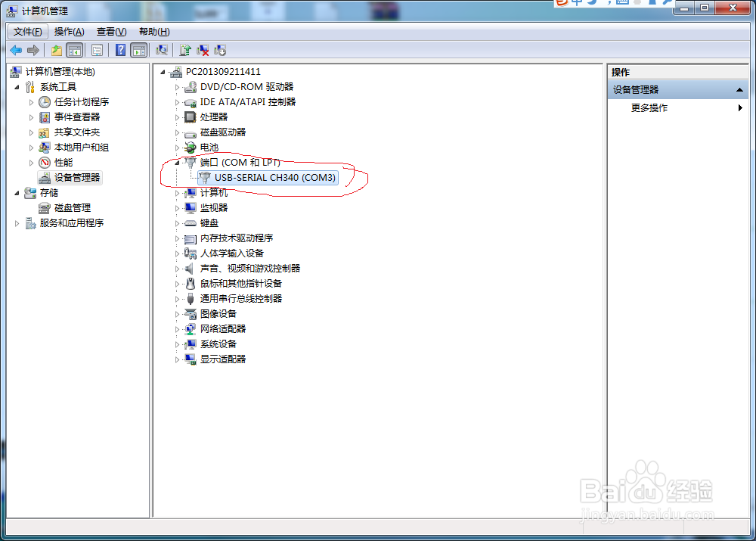
Task: Open 更多操作 submenu in Actions pane
Action: (x=678, y=108)
